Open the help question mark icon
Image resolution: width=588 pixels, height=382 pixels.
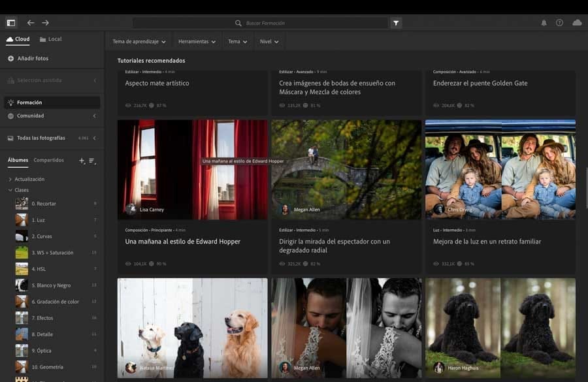point(559,23)
